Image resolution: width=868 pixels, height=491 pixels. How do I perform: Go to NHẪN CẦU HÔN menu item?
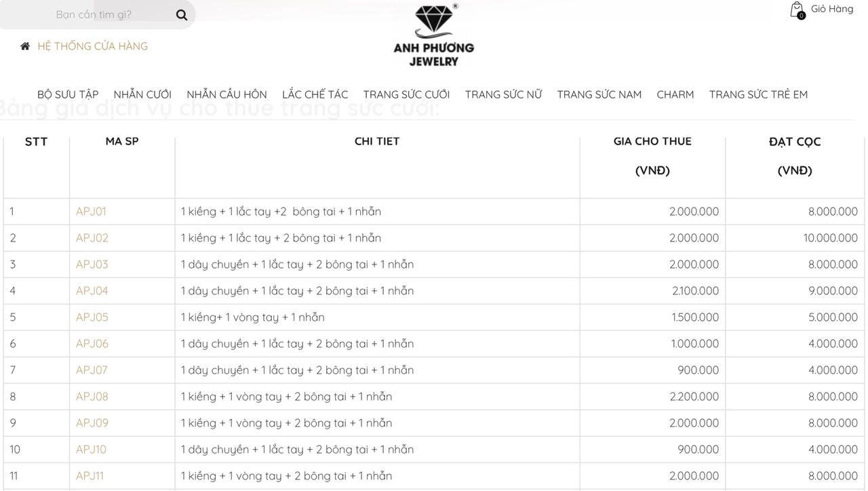(226, 94)
